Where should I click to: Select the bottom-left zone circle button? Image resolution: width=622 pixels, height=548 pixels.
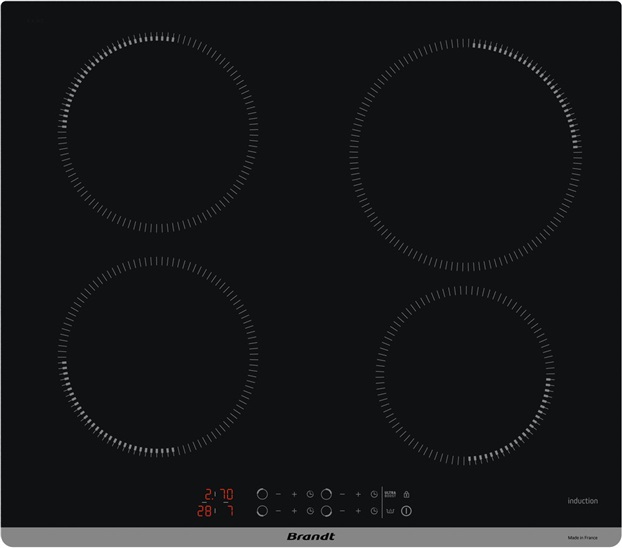pos(262,511)
